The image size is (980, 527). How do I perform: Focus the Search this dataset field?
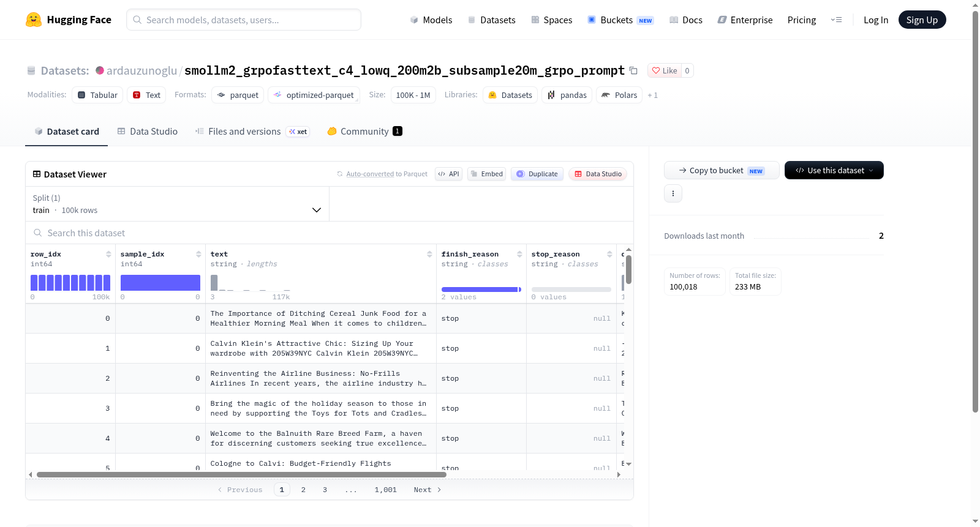point(330,233)
